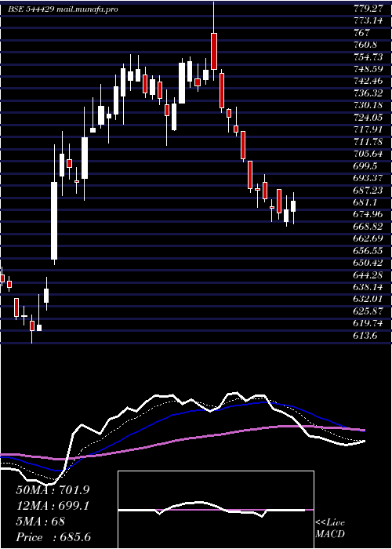Click the MACD mini chart panel
392x549 pixels.
tap(216, 510)
